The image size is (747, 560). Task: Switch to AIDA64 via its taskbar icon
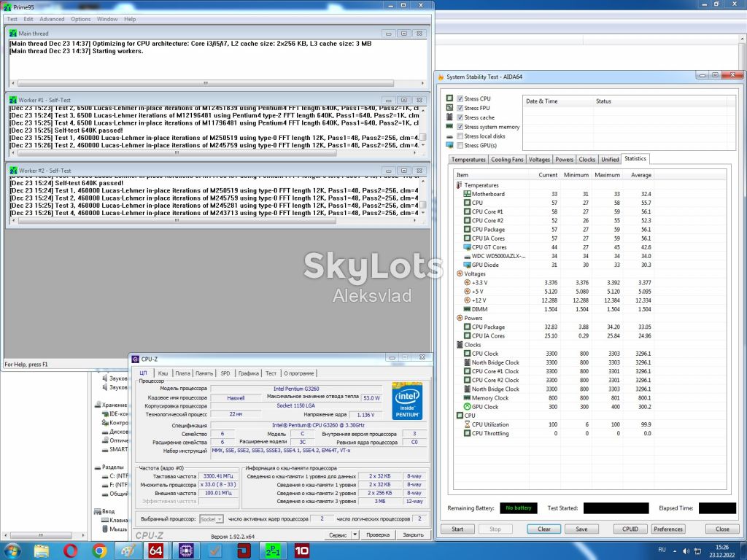coord(156,551)
